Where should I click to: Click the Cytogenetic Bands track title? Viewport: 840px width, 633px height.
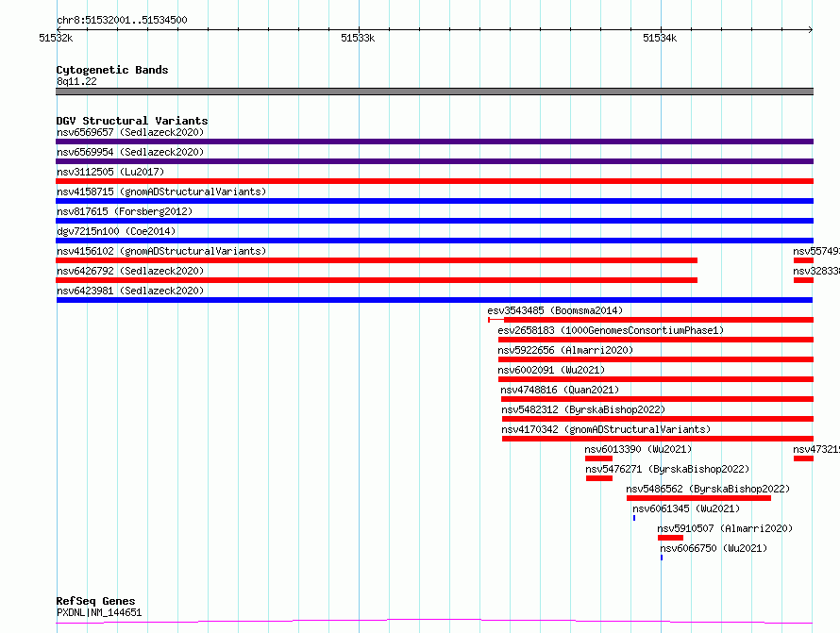[112, 70]
